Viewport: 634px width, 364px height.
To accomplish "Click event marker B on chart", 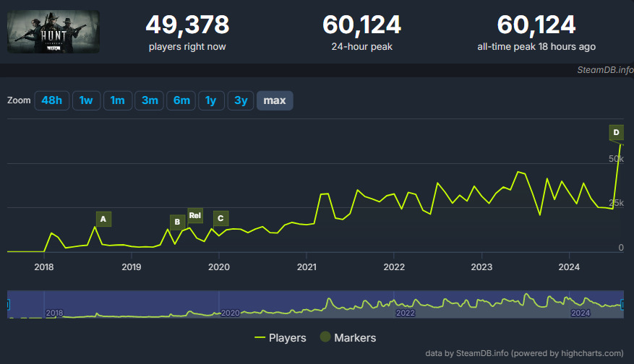I will click(176, 222).
